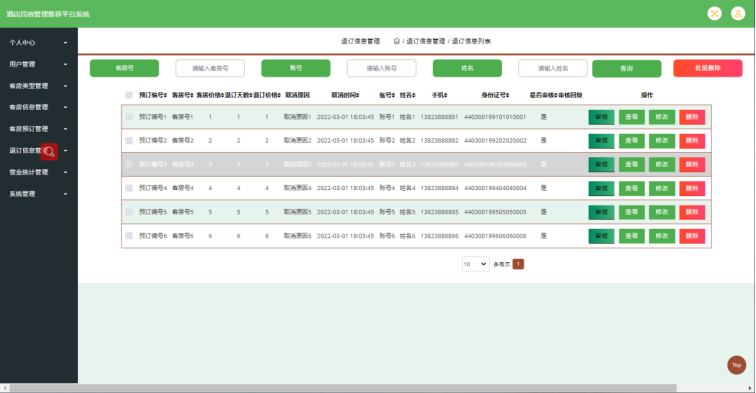This screenshot has height=393, width=756.
Task: Click 删除 button in 预订编号5 row
Action: coord(692,212)
